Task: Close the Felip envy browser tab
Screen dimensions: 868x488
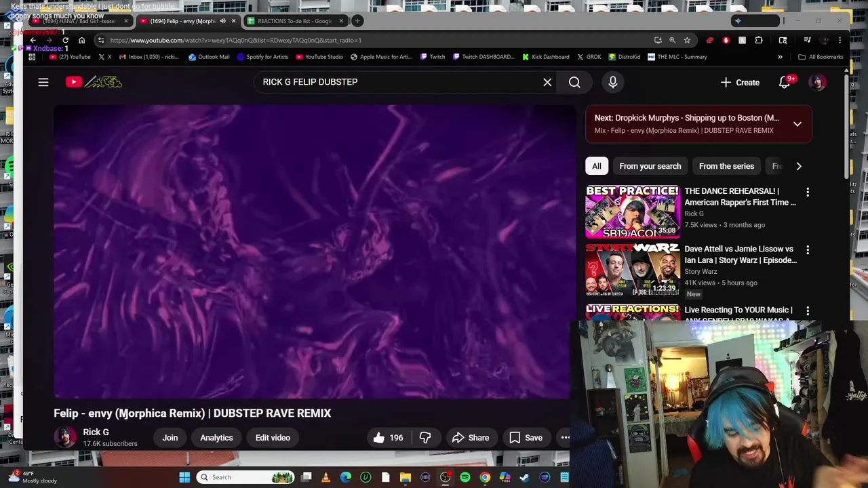Action: coord(233,21)
